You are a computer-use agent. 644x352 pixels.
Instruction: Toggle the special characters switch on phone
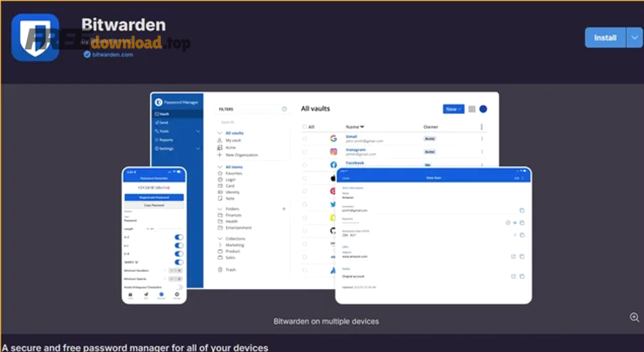coord(179,262)
